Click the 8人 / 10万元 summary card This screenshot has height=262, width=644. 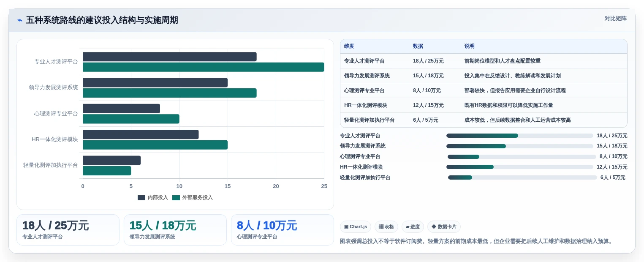click(x=283, y=230)
